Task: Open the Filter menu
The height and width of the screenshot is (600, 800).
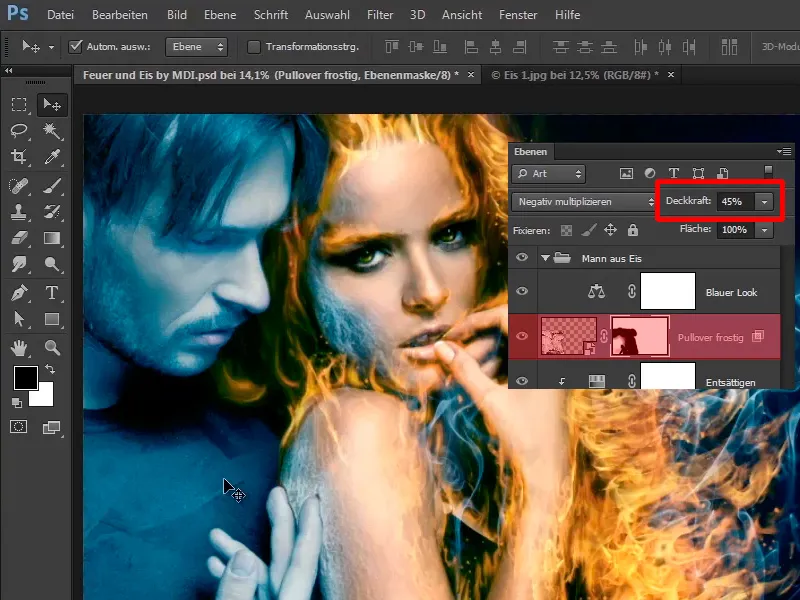Action: 380,15
